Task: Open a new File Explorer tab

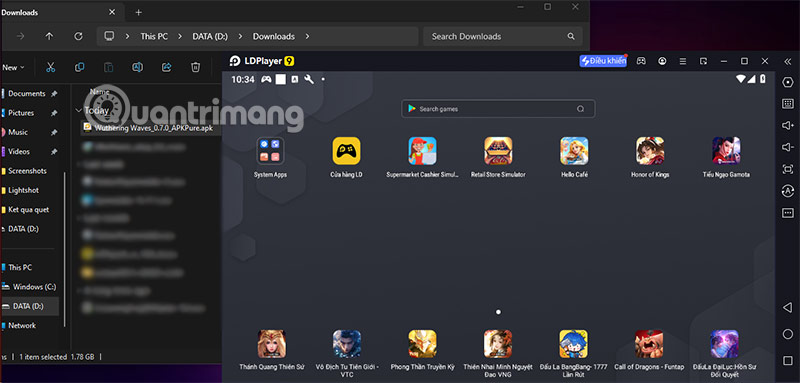Action: (138, 13)
